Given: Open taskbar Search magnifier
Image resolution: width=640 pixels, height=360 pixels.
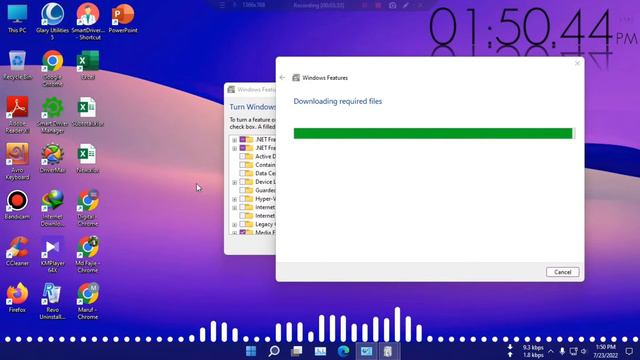Looking at the screenshot, I should 274,351.
